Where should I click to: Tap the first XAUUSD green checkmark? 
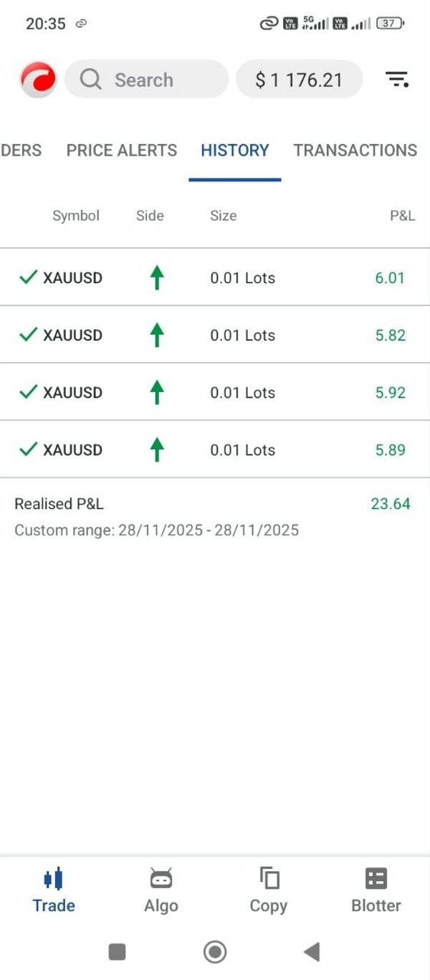[x=28, y=277]
